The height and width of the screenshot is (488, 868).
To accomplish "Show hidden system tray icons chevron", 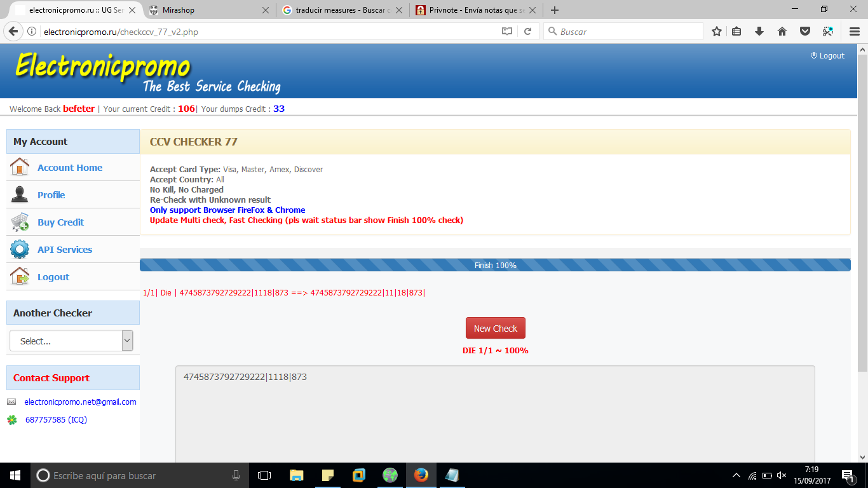I will click(736, 475).
